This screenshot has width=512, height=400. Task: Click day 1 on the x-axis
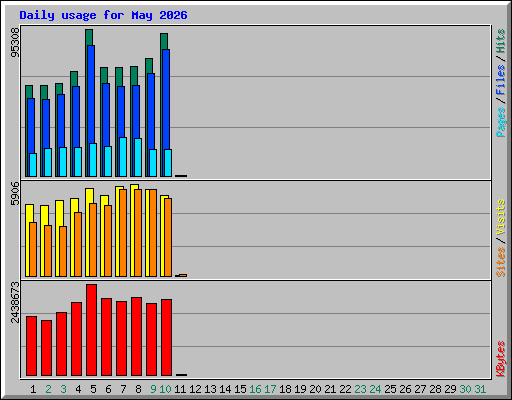click(33, 389)
